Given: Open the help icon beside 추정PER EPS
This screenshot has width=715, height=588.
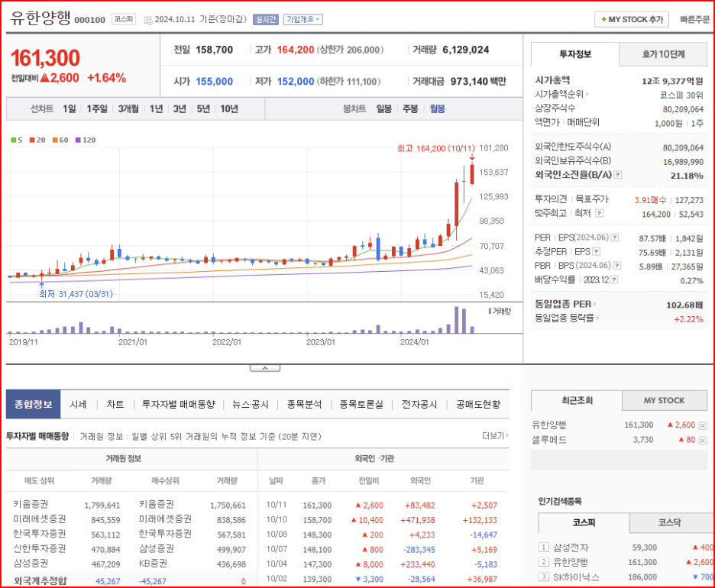Looking at the screenshot, I should tap(596, 251).
